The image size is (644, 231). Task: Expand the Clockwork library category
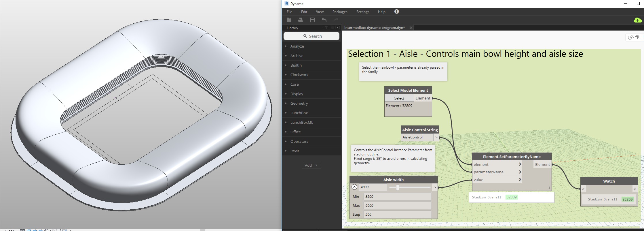pyautogui.click(x=299, y=75)
